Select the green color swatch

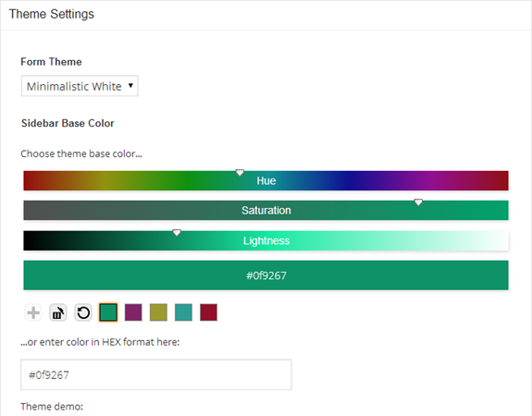pos(108,312)
